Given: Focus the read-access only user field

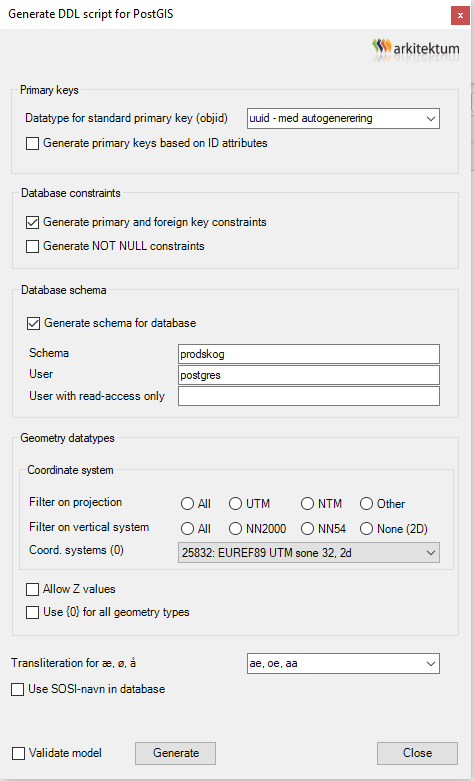Looking at the screenshot, I should (x=309, y=396).
